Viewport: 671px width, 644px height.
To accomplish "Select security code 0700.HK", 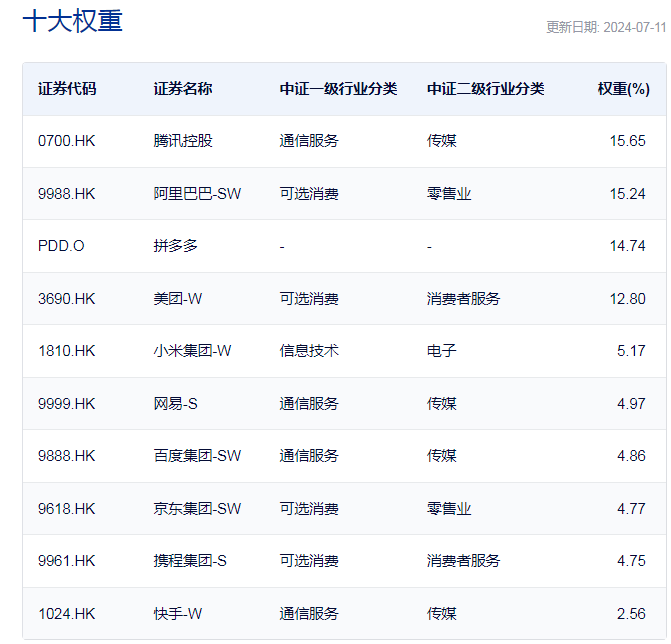I will tap(66, 141).
